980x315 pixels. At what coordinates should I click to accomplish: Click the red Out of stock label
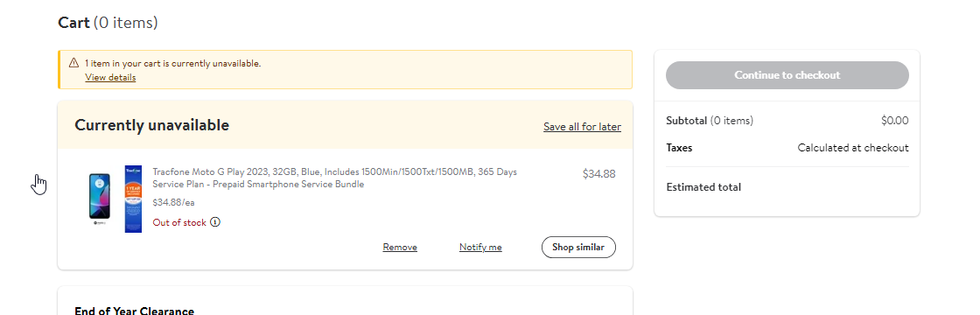point(179,222)
